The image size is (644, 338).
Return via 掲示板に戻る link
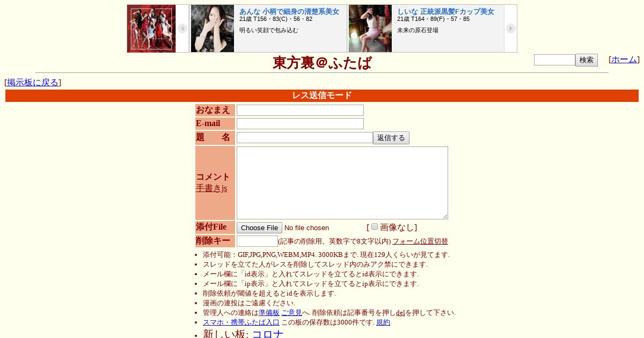[33, 83]
